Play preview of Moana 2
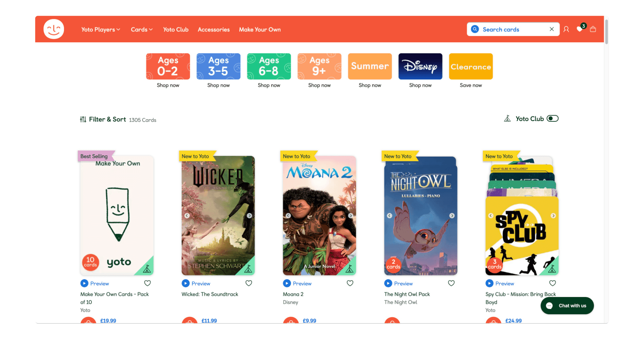Screen dimensions: 644x339 pos(297,283)
